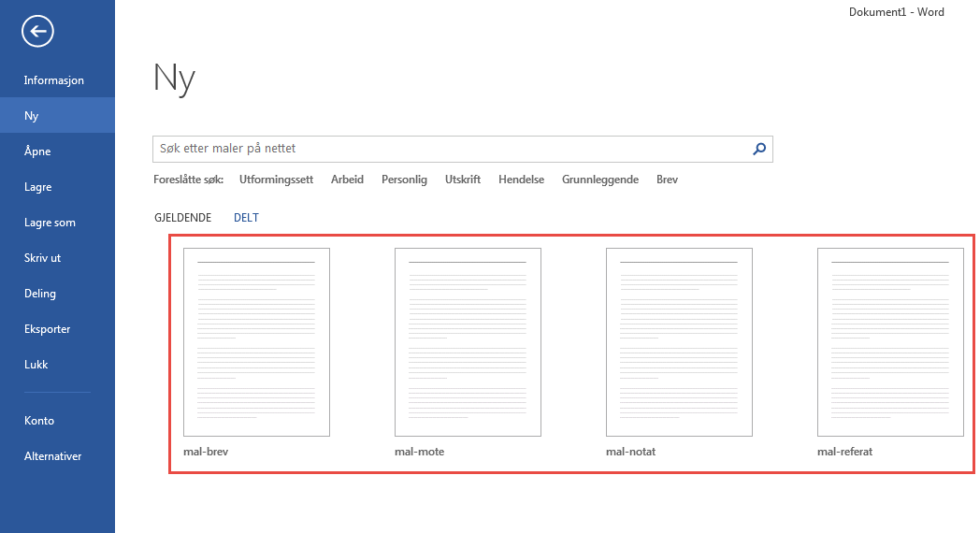Switch to the GJELDENDE tab
Screen dimensions: 980x533
pyautogui.click(x=182, y=218)
